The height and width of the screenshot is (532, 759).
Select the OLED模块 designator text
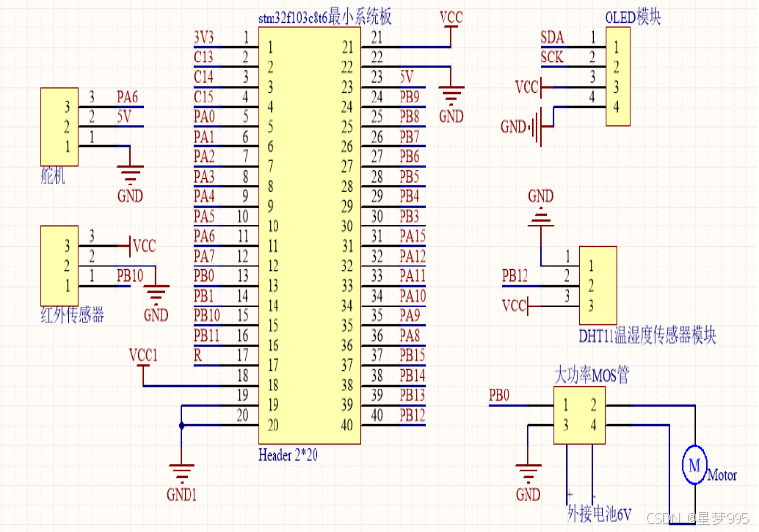(x=633, y=18)
